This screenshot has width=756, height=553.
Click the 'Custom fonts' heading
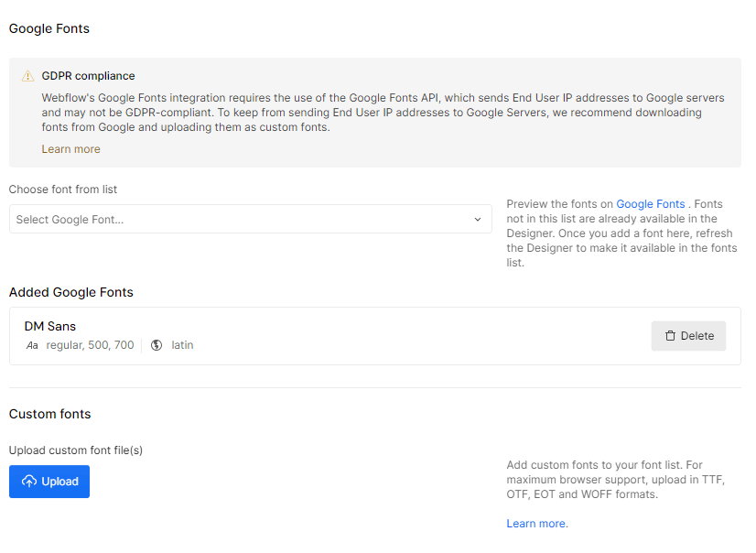point(49,414)
